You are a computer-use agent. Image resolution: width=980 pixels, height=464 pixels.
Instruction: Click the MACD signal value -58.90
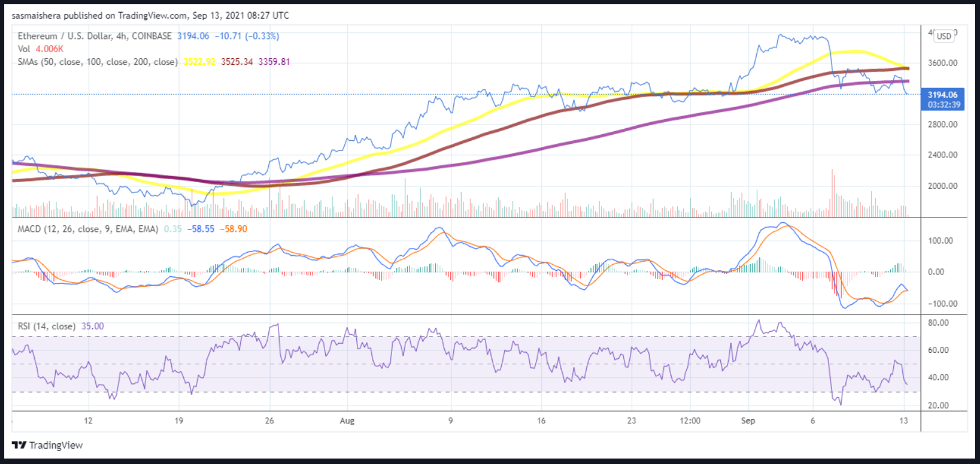(234, 229)
